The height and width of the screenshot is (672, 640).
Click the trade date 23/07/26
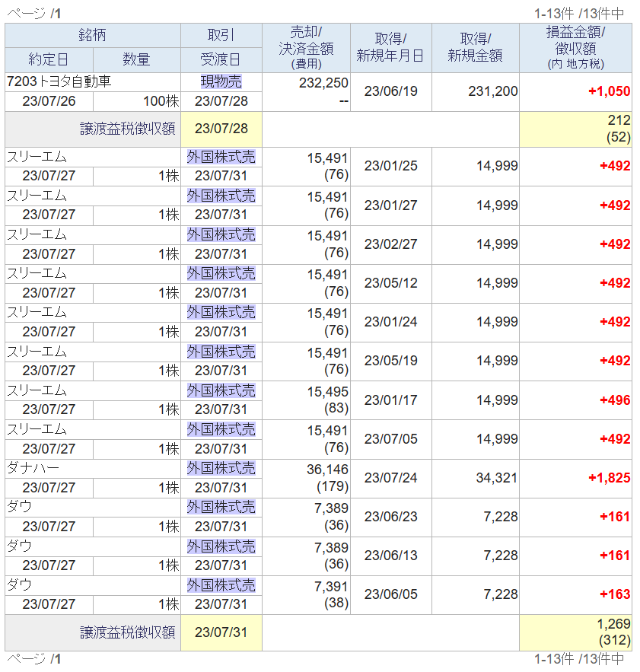coord(49,101)
